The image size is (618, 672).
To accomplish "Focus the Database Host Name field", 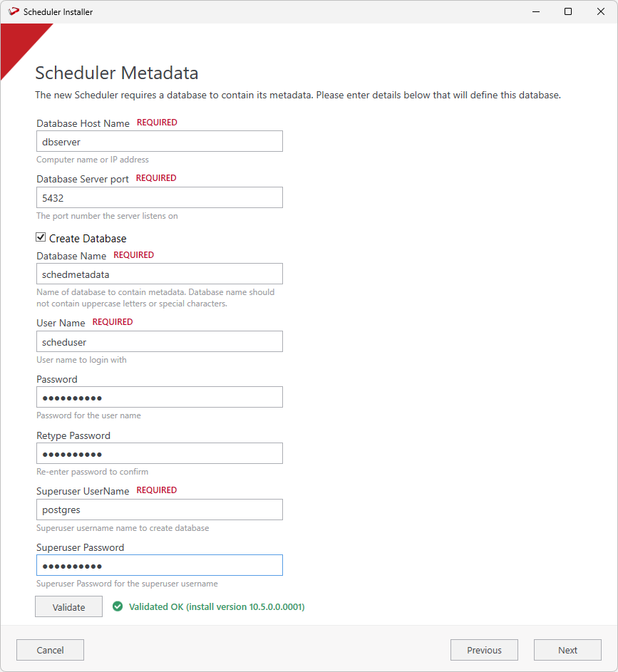I will click(160, 142).
